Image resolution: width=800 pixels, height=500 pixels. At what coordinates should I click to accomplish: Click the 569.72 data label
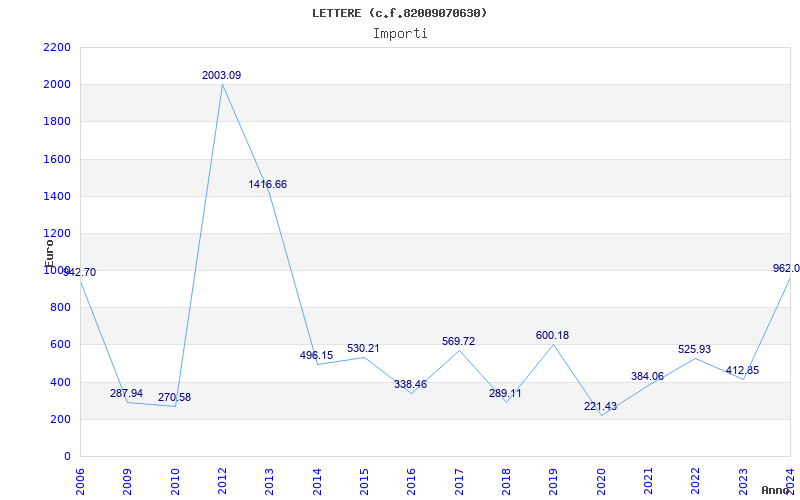pyautogui.click(x=458, y=341)
